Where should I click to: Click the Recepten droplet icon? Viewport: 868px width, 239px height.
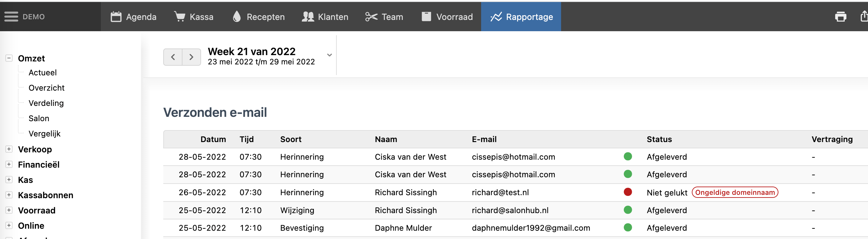coord(237,17)
